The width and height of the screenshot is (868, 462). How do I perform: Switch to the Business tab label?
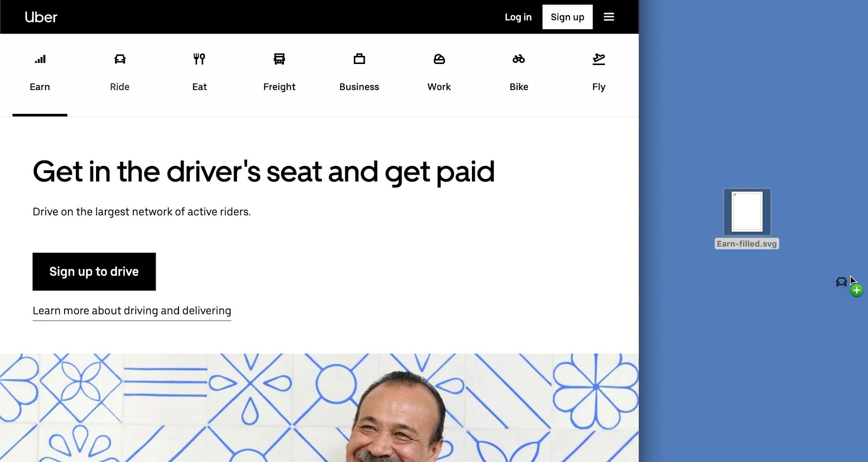(x=359, y=87)
